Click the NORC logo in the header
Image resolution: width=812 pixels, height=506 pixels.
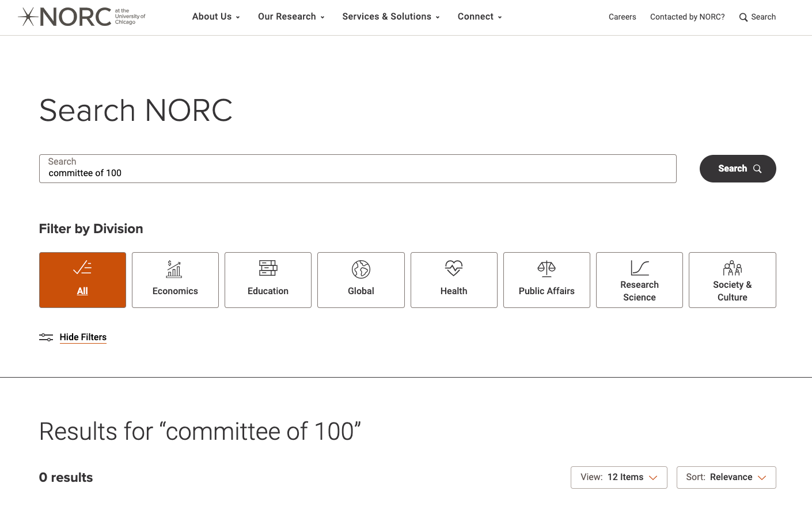(x=82, y=17)
